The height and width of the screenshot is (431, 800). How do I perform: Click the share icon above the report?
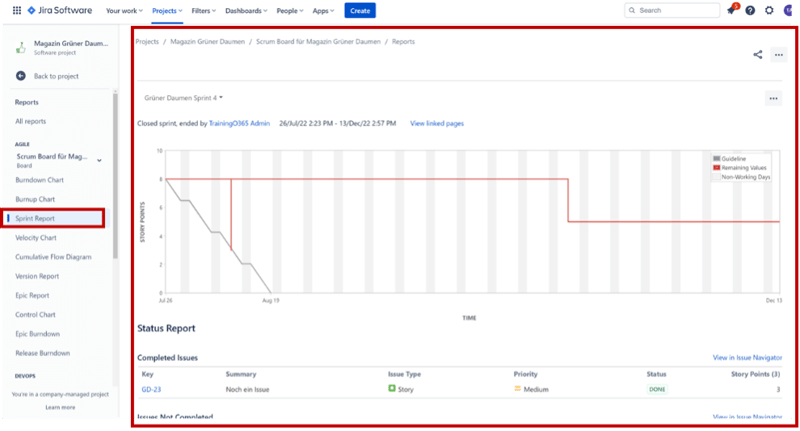pos(758,55)
